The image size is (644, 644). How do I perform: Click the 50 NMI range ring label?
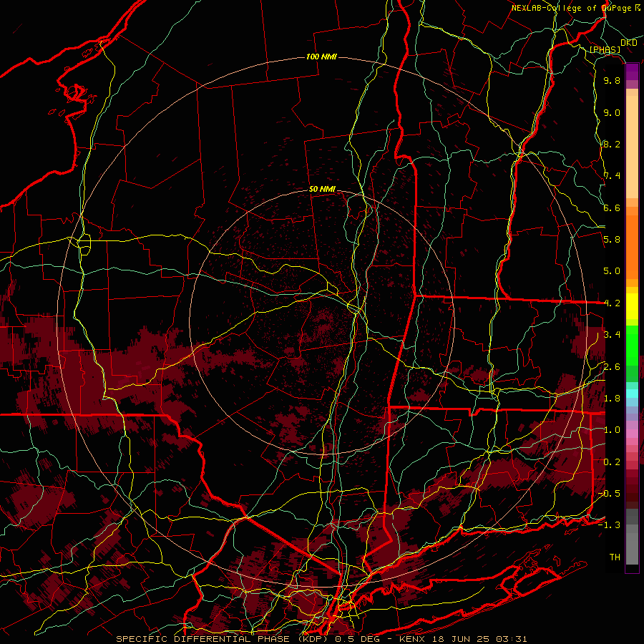pyautogui.click(x=322, y=190)
